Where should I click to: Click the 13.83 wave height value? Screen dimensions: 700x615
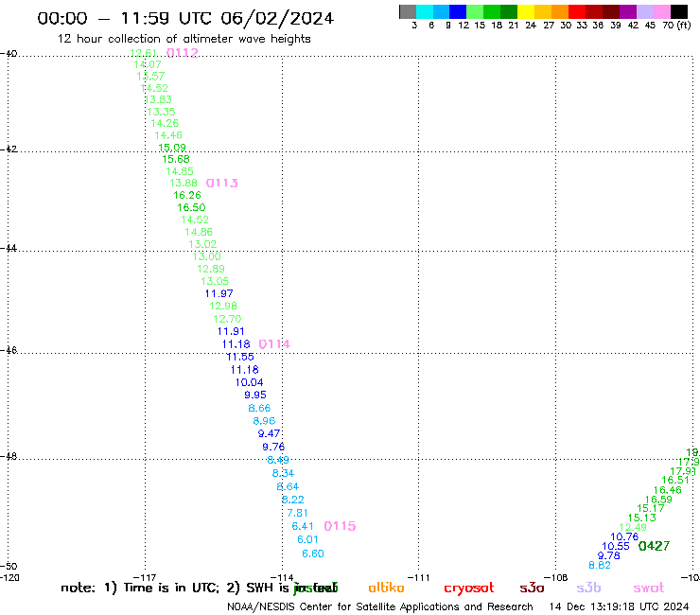click(158, 99)
